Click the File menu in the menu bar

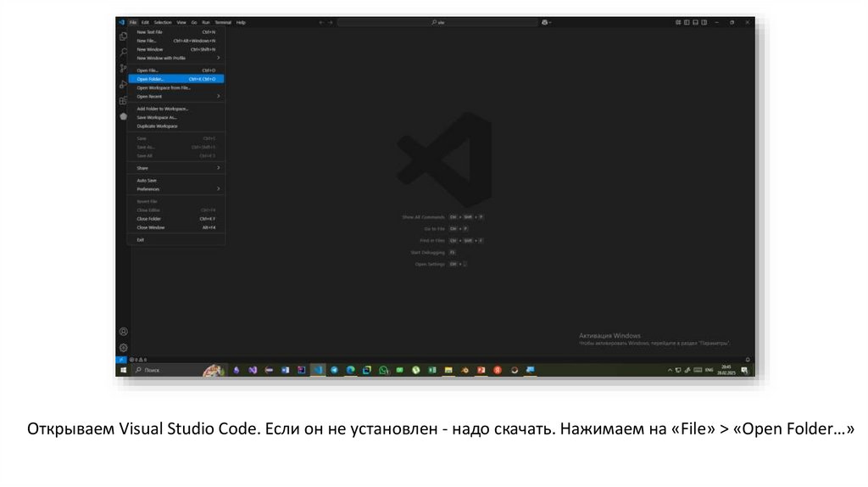point(133,23)
